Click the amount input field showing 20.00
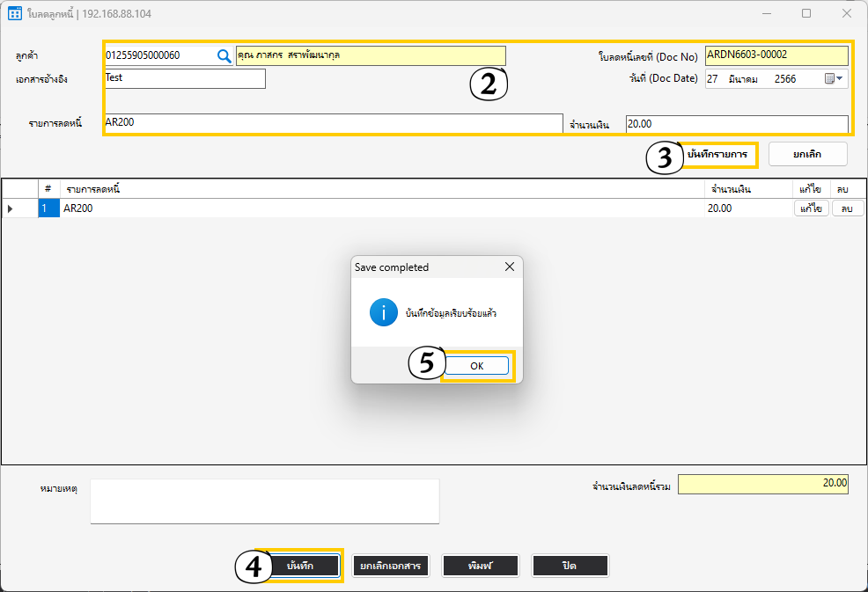This screenshot has width=868, height=592. [736, 124]
